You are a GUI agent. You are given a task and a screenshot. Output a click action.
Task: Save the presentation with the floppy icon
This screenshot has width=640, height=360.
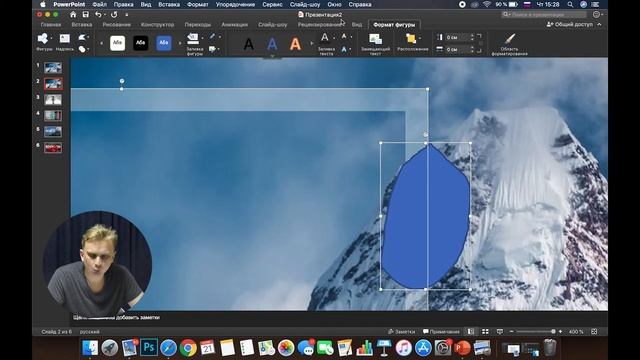point(85,14)
